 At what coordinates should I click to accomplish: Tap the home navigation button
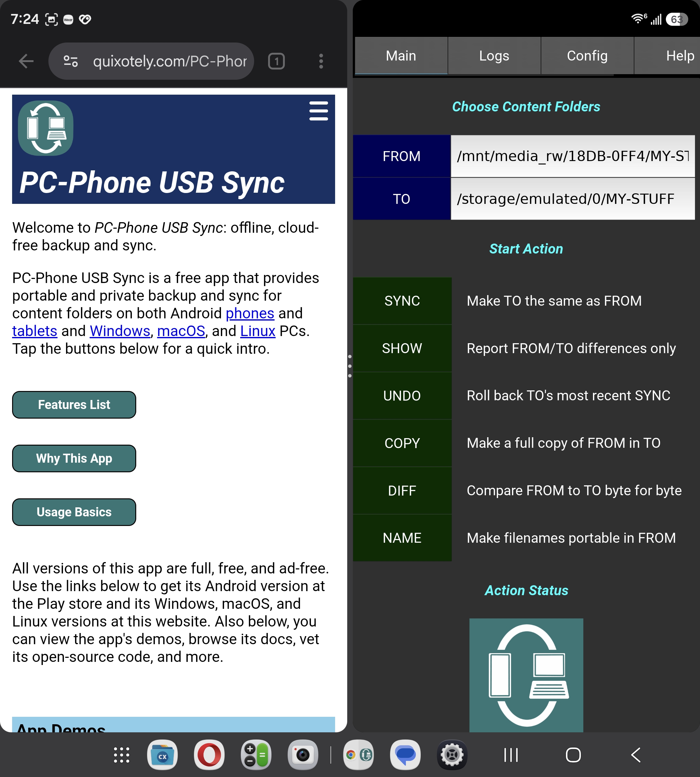573,755
